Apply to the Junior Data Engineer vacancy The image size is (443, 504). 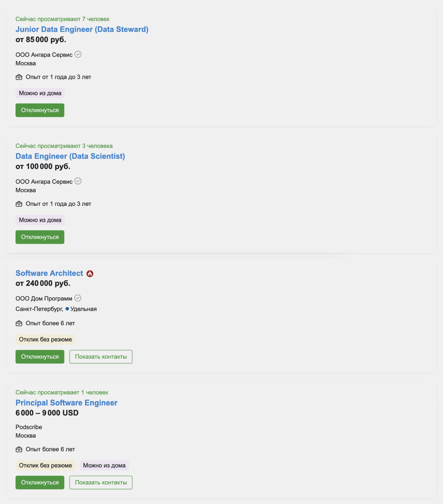point(40,110)
